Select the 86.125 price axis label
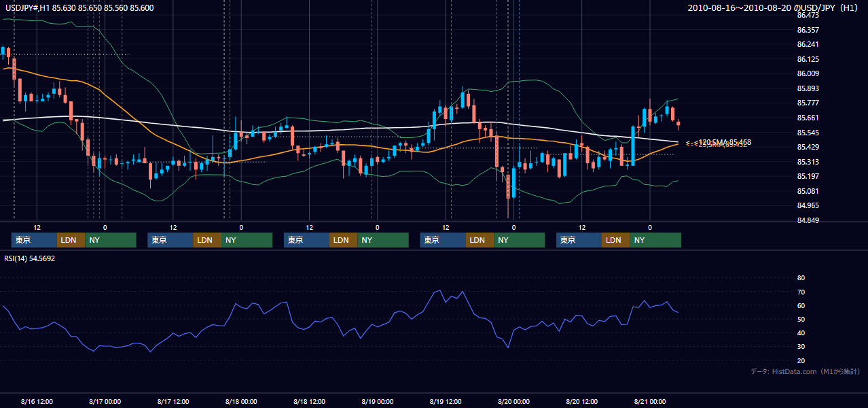 tap(808, 59)
